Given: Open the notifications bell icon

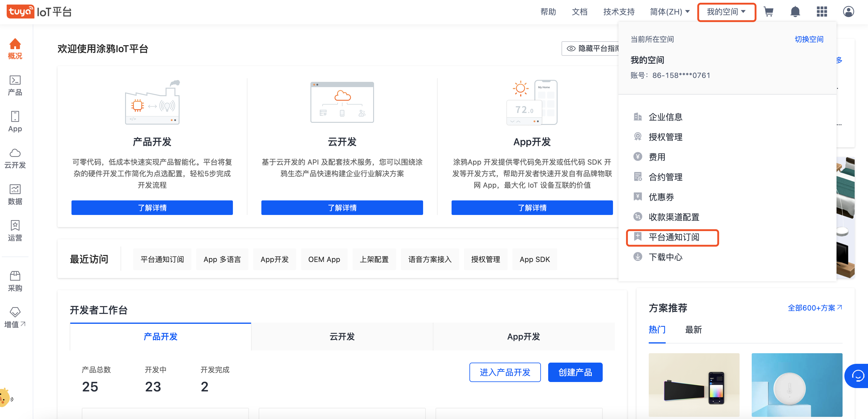Looking at the screenshot, I should [795, 12].
